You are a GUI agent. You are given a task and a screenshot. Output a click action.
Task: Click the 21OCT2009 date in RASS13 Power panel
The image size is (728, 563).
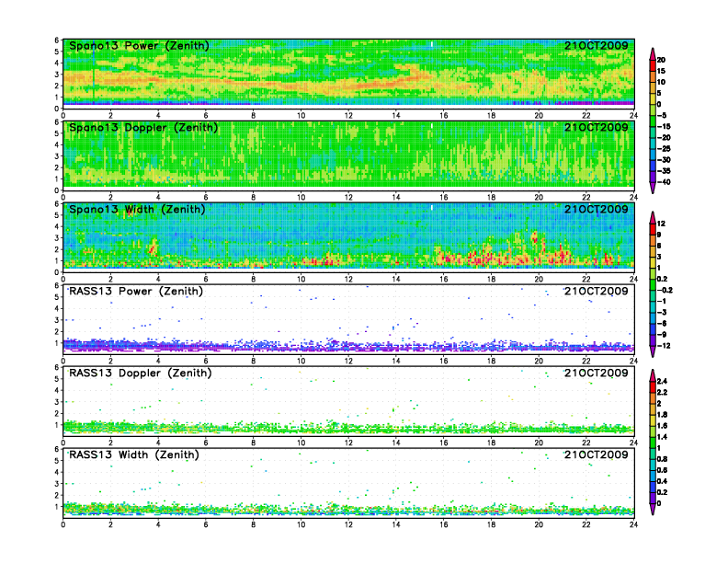pyautogui.click(x=597, y=292)
